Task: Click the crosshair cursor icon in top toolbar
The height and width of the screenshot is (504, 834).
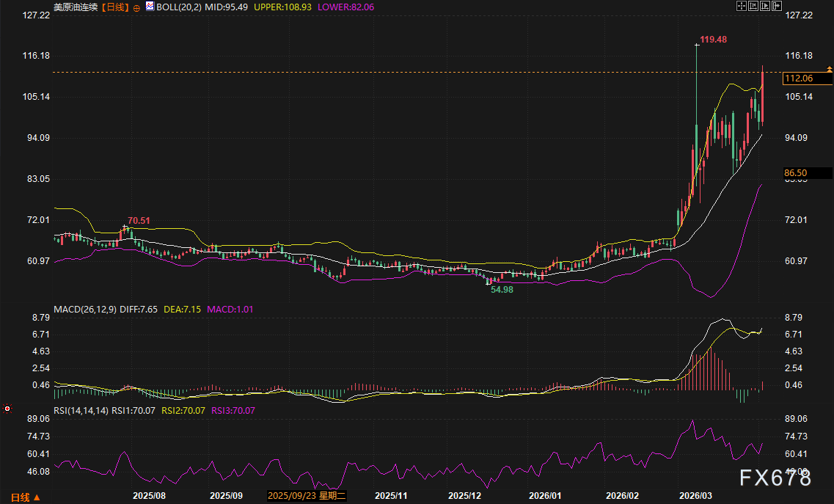Action: 741,7
